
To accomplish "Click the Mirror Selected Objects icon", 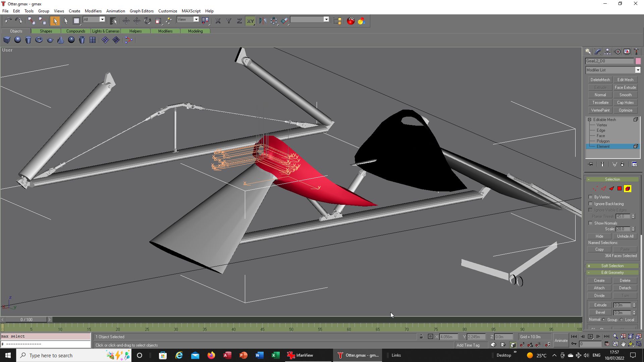I will click(262, 21).
